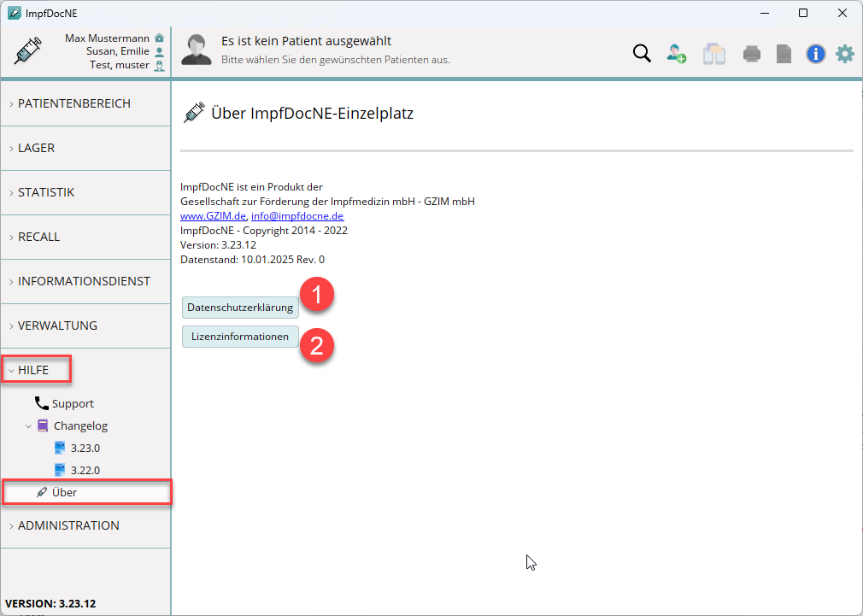The image size is (863, 616).
Task: Collapse the Changelog tree chevron
Action: pyautogui.click(x=28, y=426)
